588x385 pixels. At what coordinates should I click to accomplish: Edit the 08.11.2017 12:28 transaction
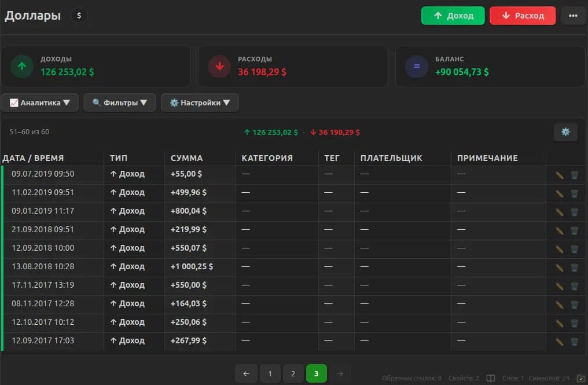pyautogui.click(x=559, y=305)
